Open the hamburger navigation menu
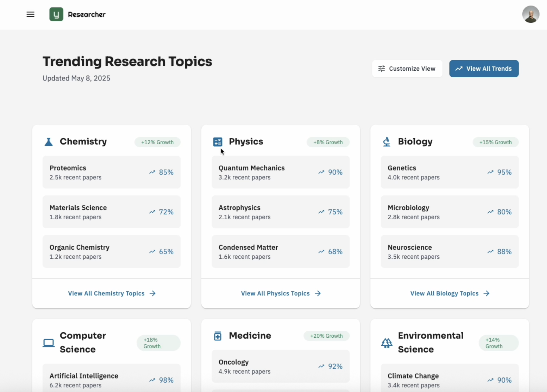The height and width of the screenshot is (392, 547). point(30,14)
